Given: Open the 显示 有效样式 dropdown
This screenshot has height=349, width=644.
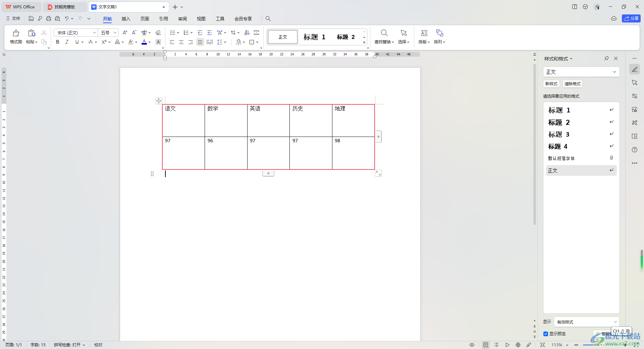Looking at the screenshot, I should 586,322.
